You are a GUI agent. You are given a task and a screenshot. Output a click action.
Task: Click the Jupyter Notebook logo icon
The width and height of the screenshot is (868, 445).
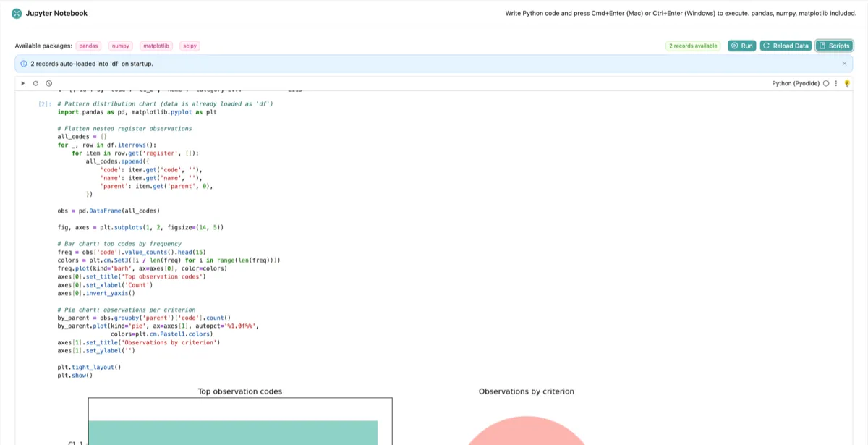tap(17, 14)
